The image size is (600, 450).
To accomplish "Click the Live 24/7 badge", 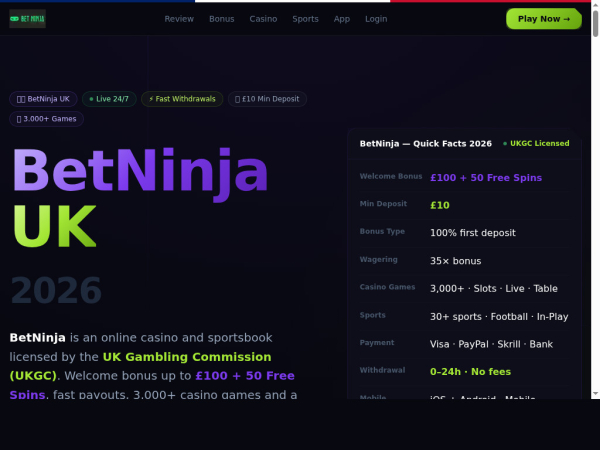I will click(x=109, y=99).
